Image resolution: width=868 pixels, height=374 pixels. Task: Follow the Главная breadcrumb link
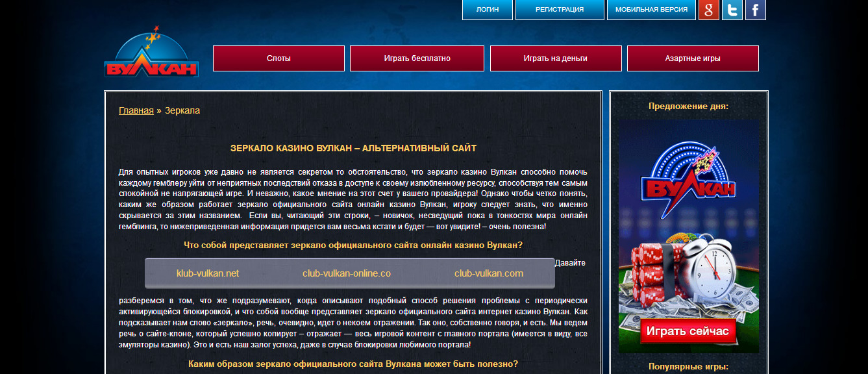[136, 110]
